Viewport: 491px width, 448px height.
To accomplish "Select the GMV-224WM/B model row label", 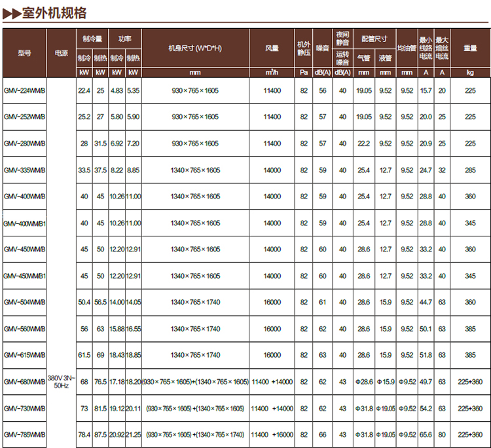I will tap(24, 90).
